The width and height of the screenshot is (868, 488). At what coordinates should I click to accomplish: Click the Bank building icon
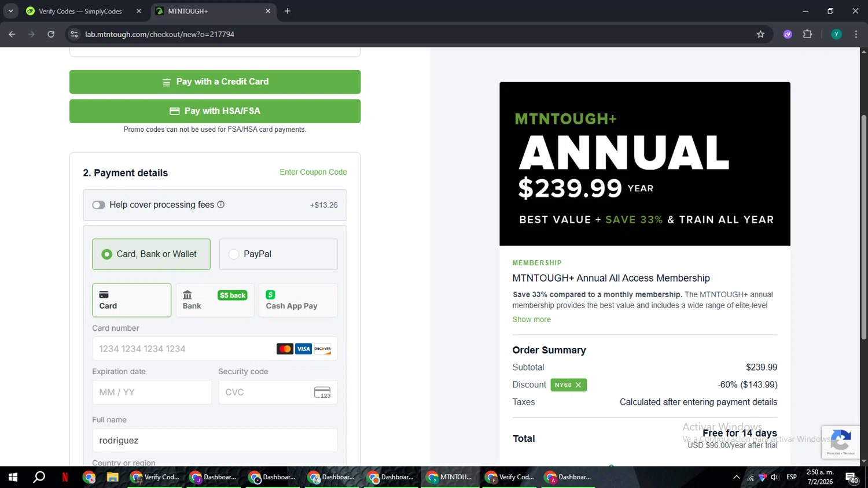[187, 295]
